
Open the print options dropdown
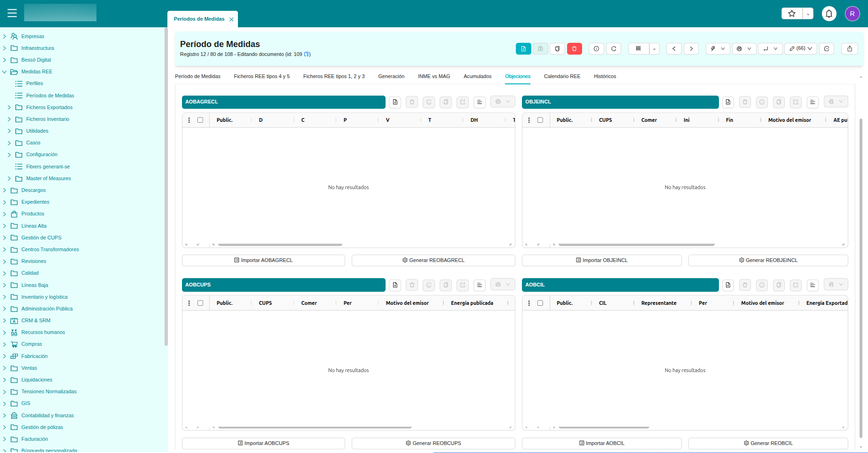click(x=744, y=49)
